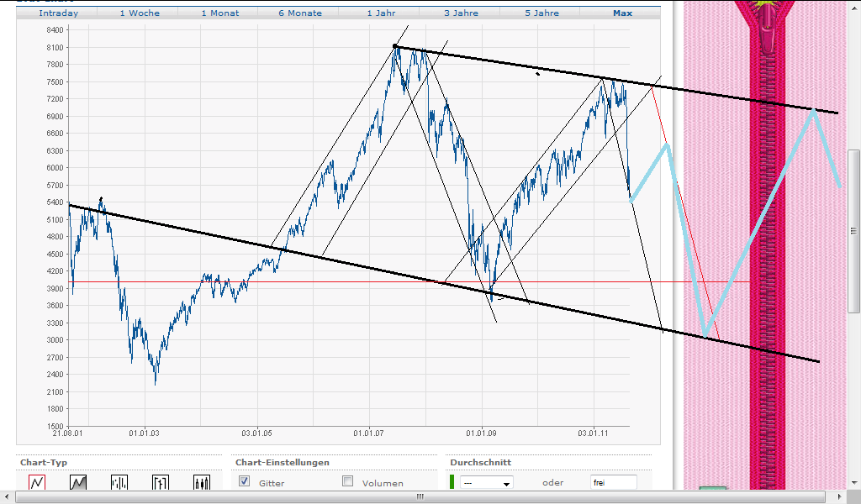Click the Durchschnitt heading
861x504 pixels.
[x=480, y=462]
